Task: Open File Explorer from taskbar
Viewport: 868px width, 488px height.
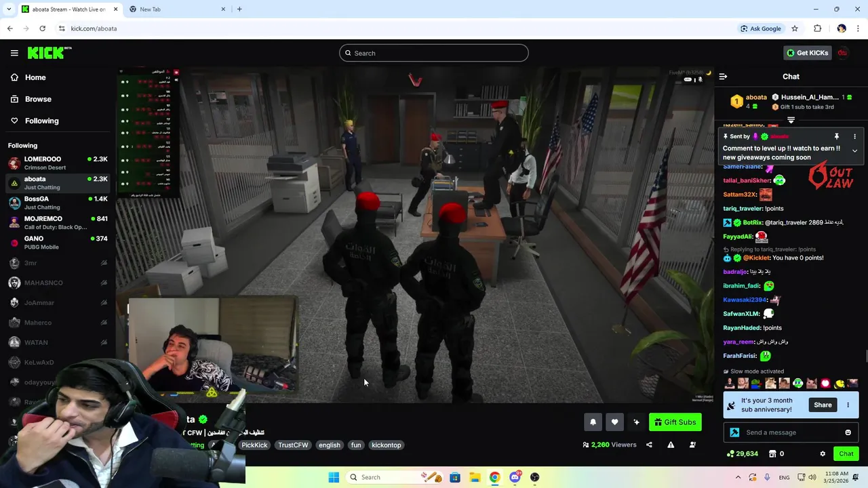Action: 475,477
